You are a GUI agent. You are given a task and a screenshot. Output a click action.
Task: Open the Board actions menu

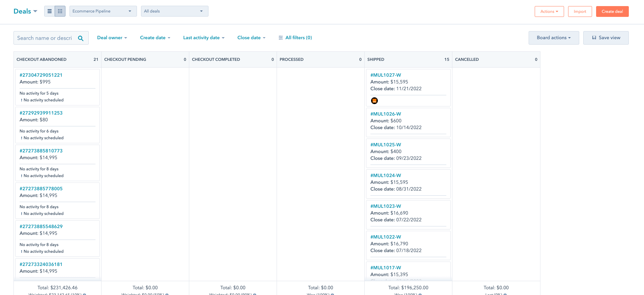554,38
